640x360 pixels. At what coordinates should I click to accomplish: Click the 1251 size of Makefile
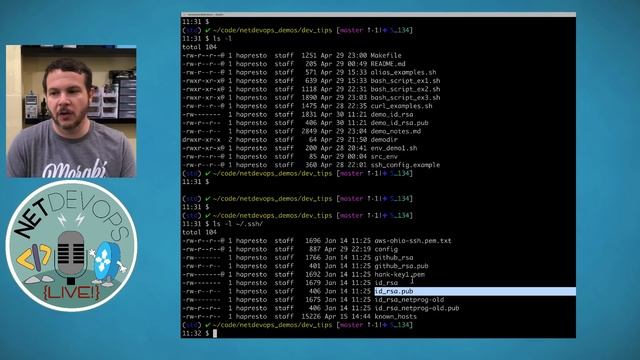click(x=309, y=55)
